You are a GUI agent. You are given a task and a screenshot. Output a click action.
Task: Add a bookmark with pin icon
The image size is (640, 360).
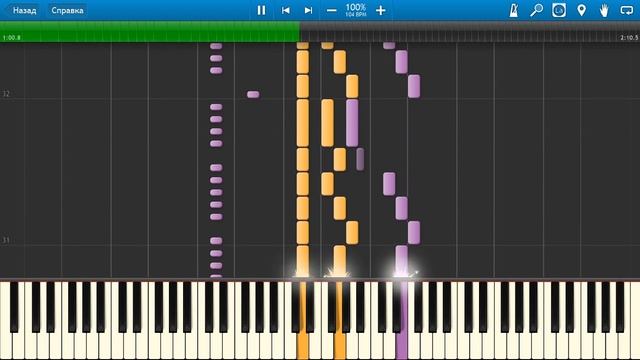[582, 10]
